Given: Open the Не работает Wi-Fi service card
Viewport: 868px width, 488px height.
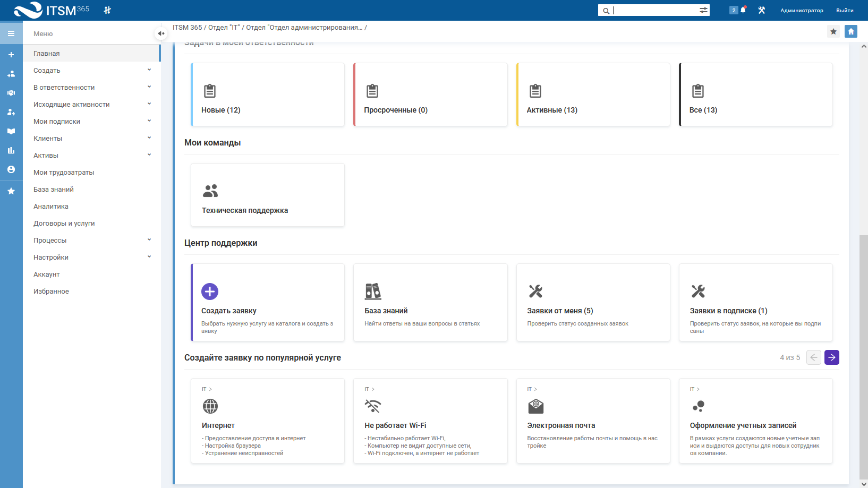Looking at the screenshot, I should [x=430, y=421].
